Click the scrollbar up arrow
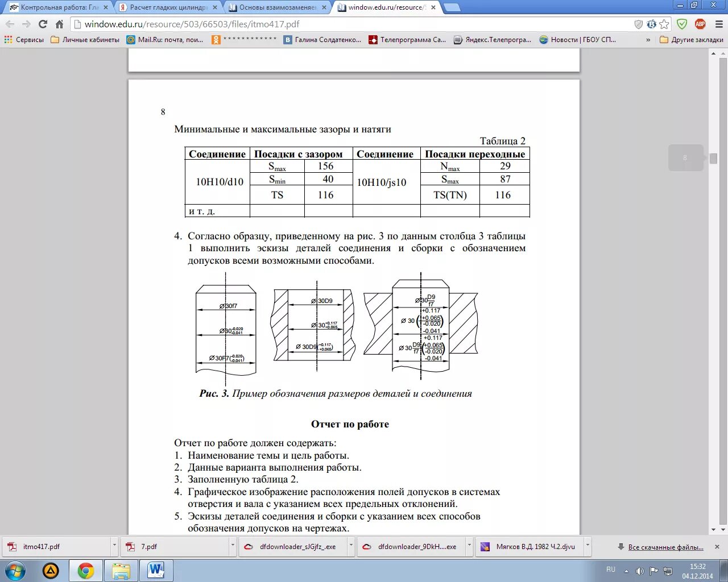Viewport: 728px width, 582px height. [x=713, y=53]
